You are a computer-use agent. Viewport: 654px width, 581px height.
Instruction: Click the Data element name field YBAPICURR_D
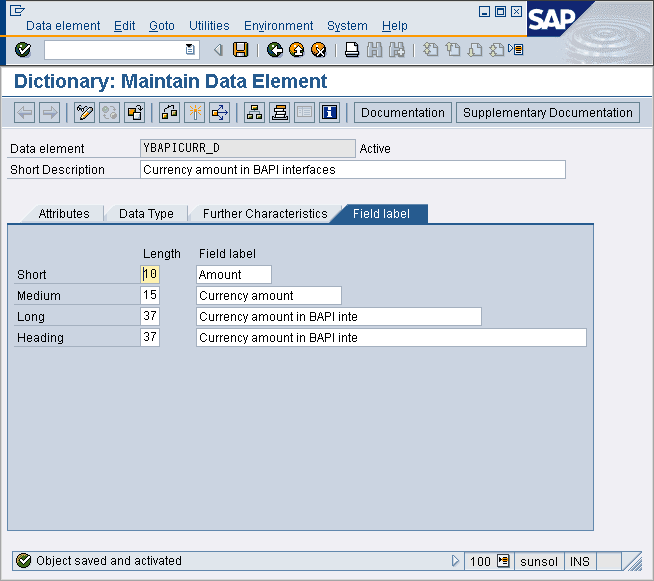[x=248, y=148]
